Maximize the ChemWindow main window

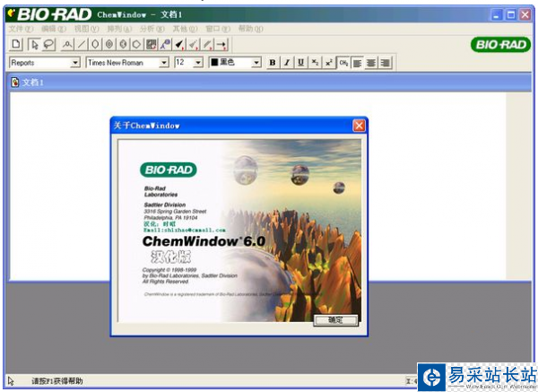coord(511,14)
